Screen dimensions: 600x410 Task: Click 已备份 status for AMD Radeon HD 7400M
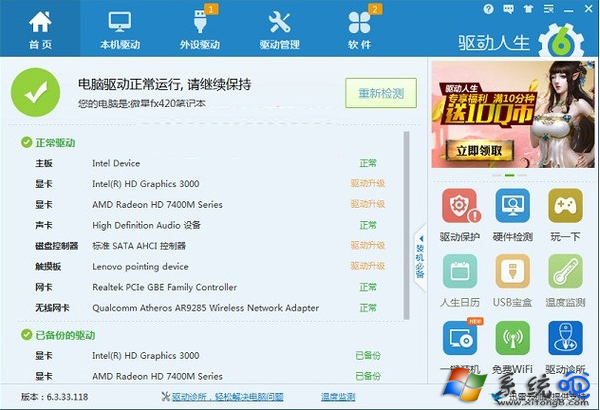(368, 376)
